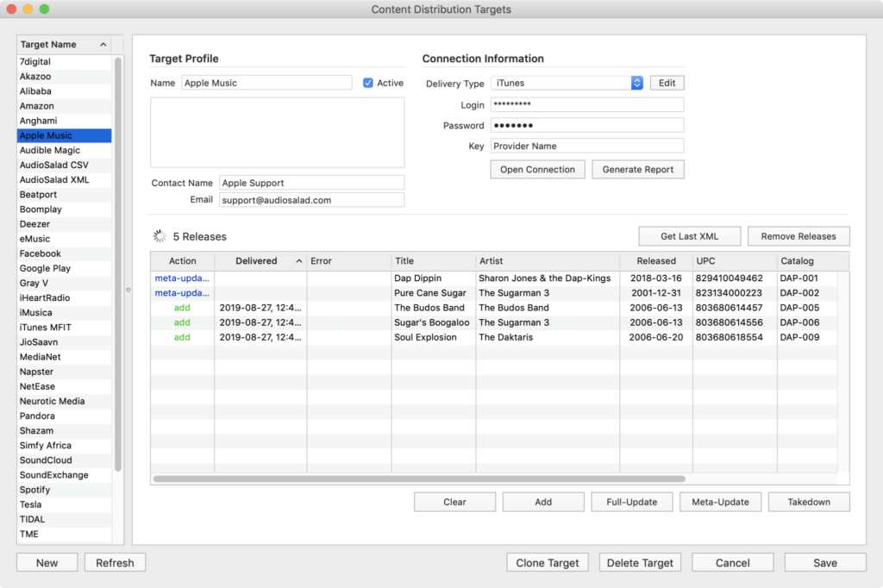Click the horizontal scrollbar of the releases table
Screen dimensions: 883x588
pyautogui.click(x=419, y=479)
